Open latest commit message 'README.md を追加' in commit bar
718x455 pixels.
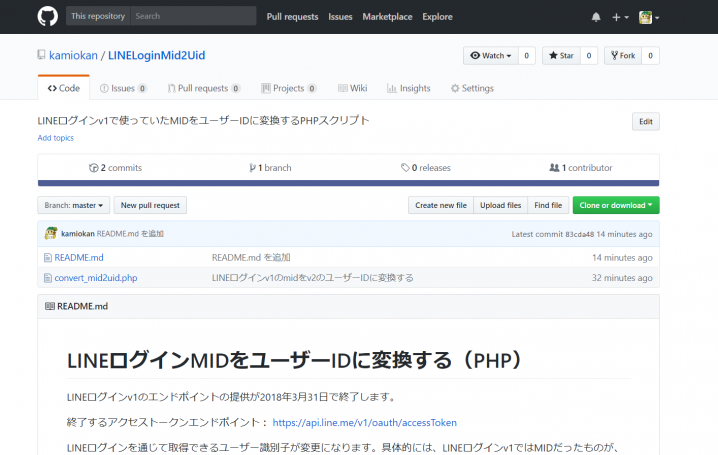click(130, 234)
